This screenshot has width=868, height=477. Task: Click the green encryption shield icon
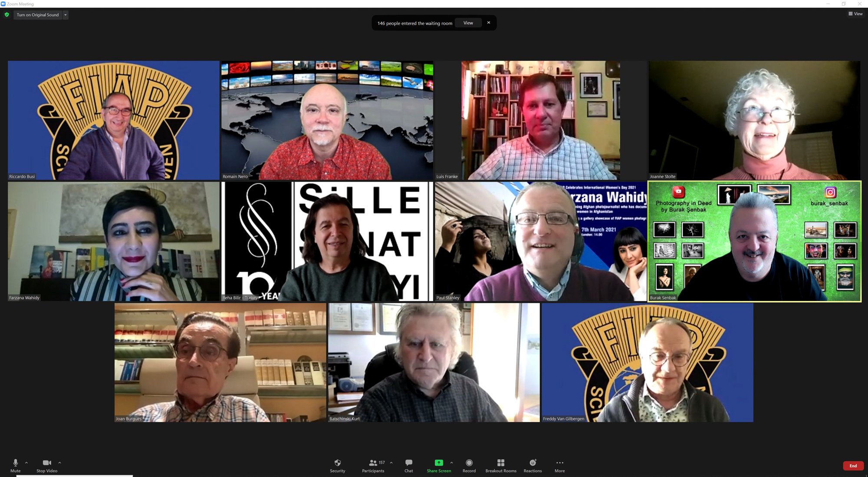(x=7, y=15)
